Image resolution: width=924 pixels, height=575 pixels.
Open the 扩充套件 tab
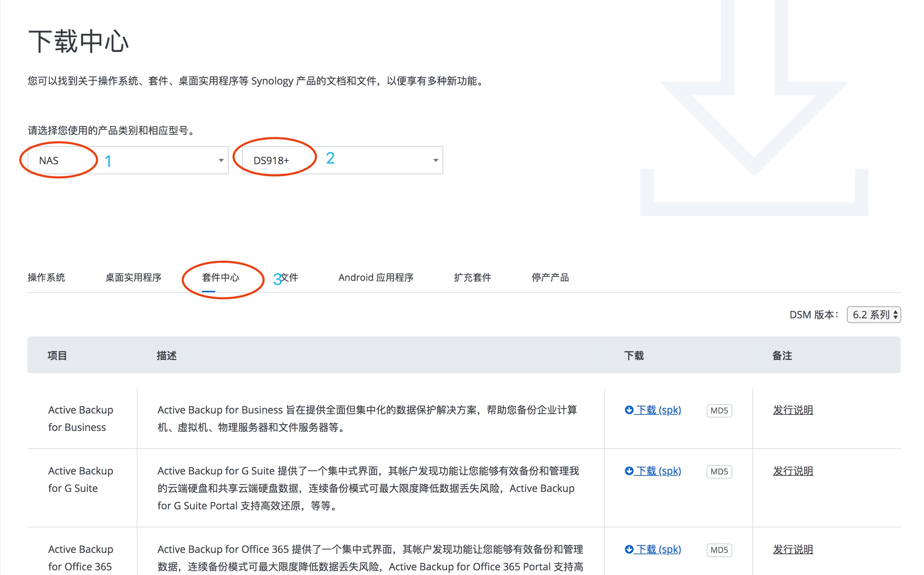click(x=472, y=277)
